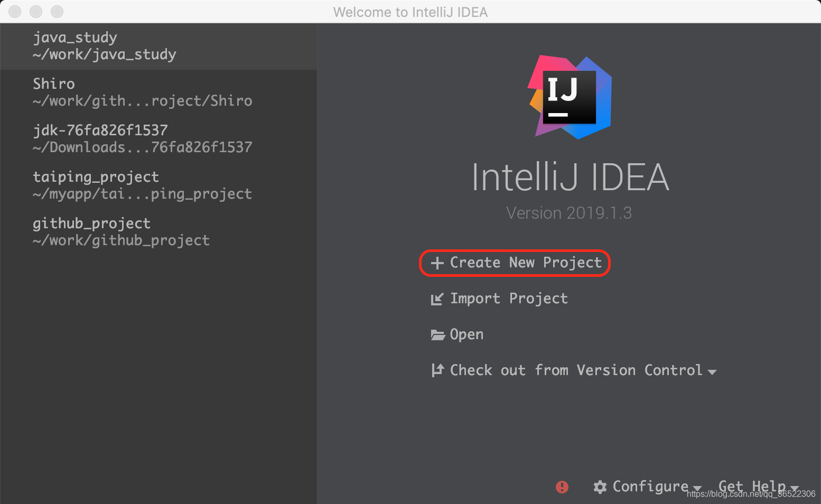The width and height of the screenshot is (821, 504).
Task: Click the Import Project arrow icon
Action: (x=437, y=299)
